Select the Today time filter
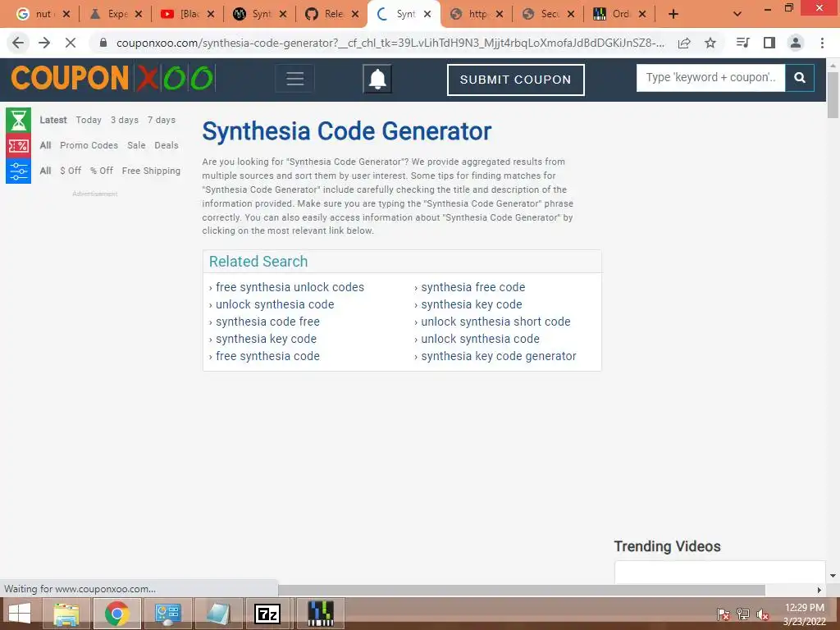 [x=89, y=120]
